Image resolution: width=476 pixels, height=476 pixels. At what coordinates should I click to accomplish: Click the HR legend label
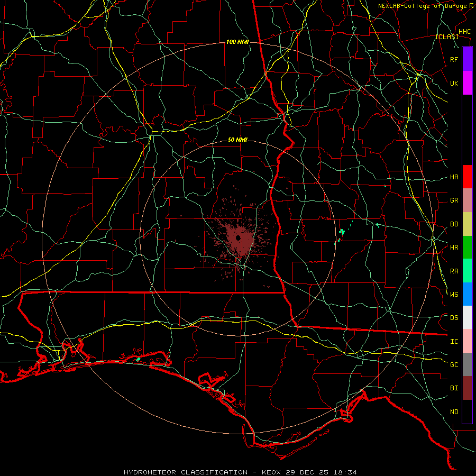454,248
